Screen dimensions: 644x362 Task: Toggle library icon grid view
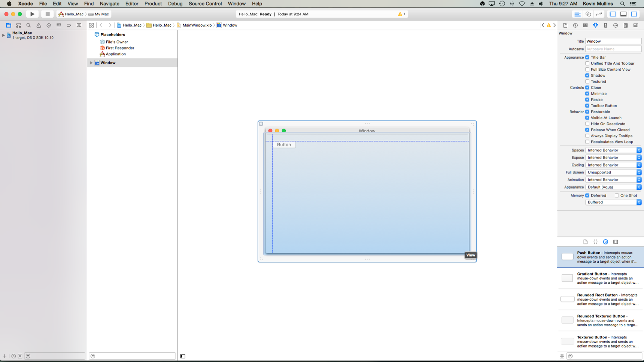point(562,356)
